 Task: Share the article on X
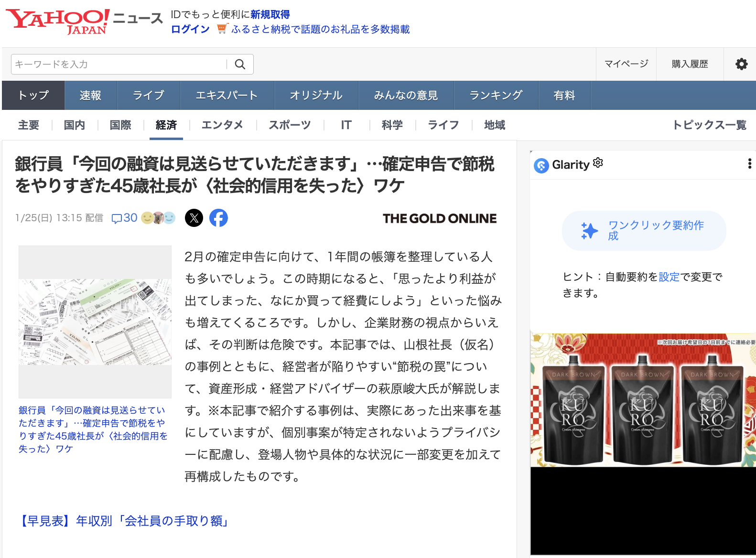coord(194,218)
